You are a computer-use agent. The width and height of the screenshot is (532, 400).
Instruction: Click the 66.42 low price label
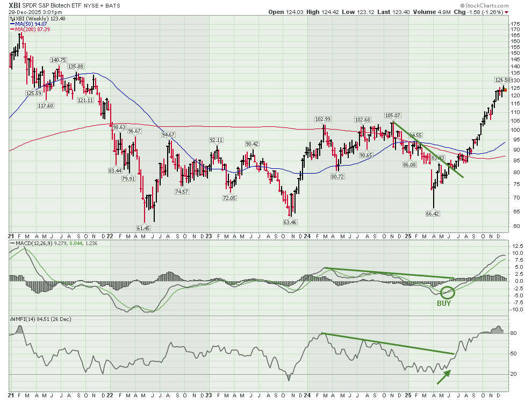pos(433,213)
